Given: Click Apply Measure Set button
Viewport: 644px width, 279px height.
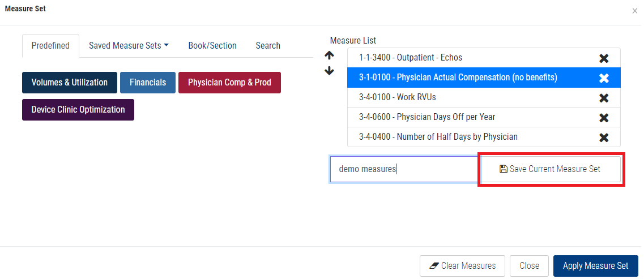Looking at the screenshot, I should [595, 266].
